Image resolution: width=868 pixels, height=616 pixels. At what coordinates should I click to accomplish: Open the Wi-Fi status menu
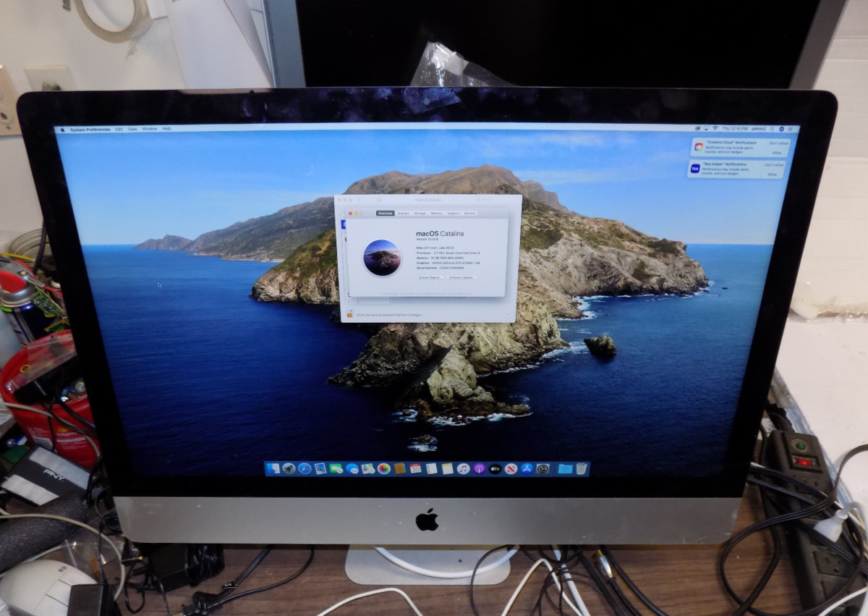pos(715,128)
